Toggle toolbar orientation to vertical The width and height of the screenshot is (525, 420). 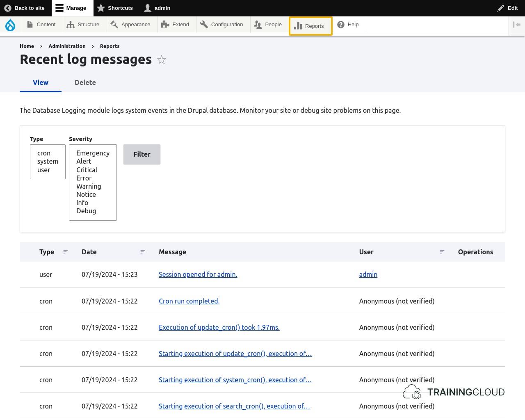pyautogui.click(x=517, y=25)
